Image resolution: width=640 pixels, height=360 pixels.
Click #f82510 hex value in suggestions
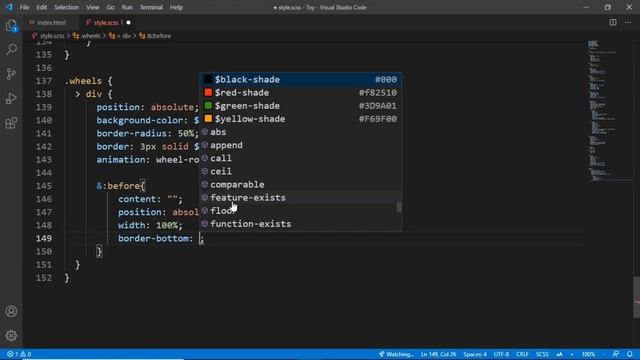click(378, 93)
